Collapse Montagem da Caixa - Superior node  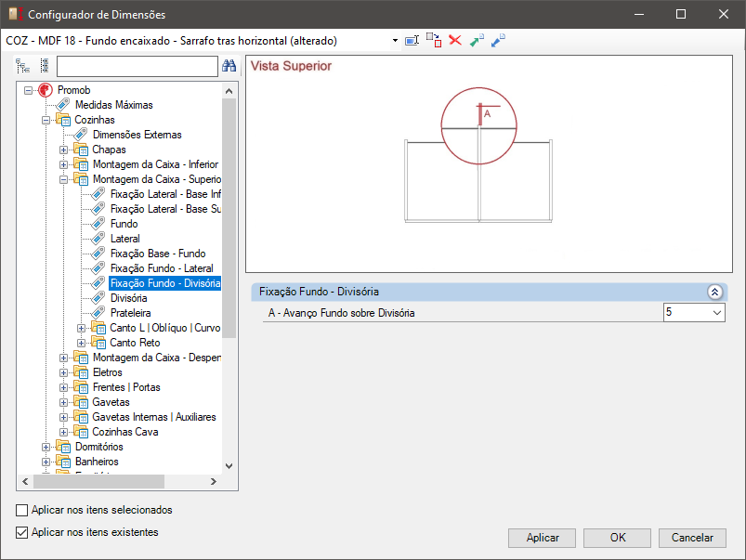click(63, 179)
